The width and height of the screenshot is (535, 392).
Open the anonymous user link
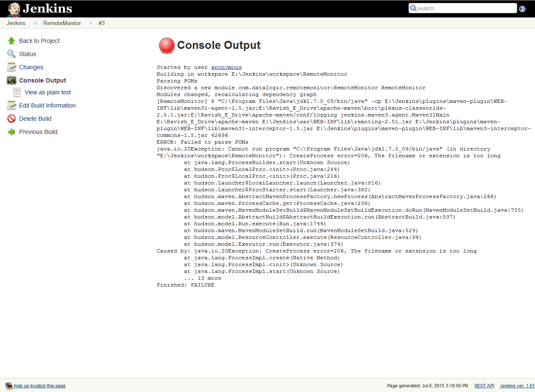(x=226, y=67)
